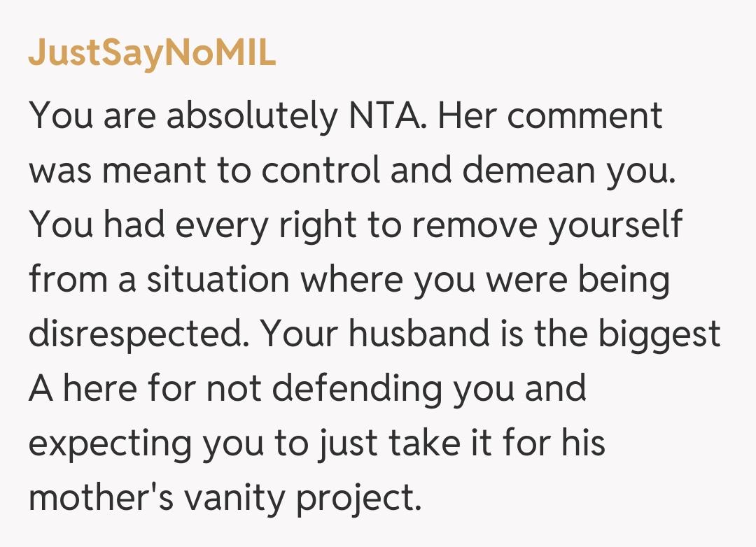Open the JustSayNoMIL username link

pos(152,55)
